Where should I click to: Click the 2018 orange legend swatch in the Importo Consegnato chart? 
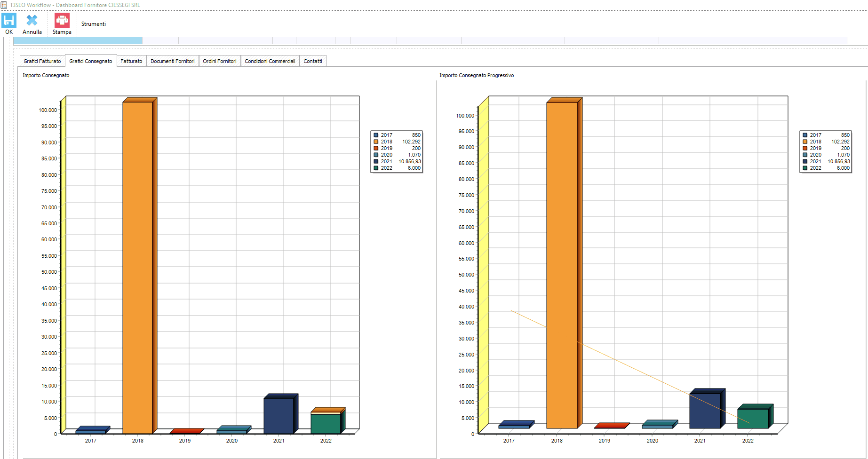point(376,142)
